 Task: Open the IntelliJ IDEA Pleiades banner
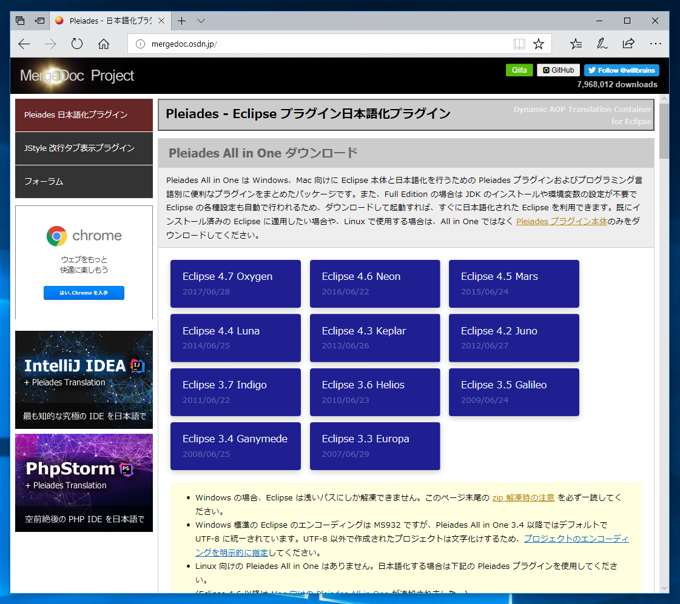coord(84,380)
